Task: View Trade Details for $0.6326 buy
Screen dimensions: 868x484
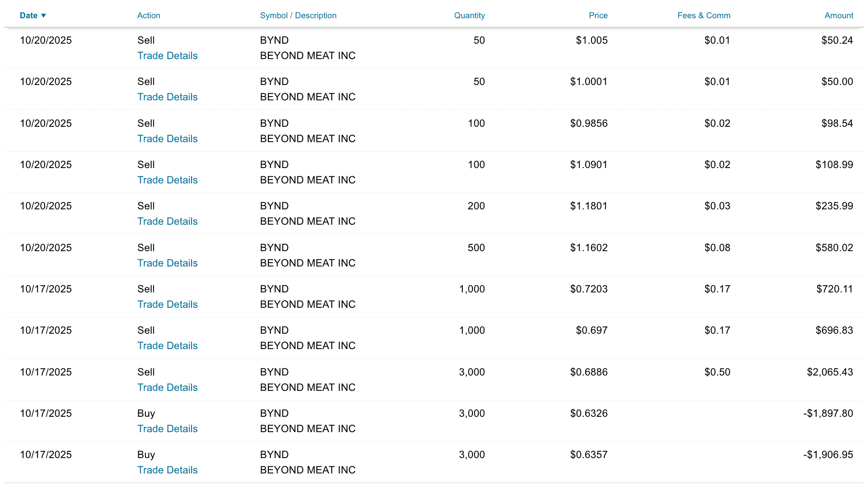Action: [x=167, y=429]
